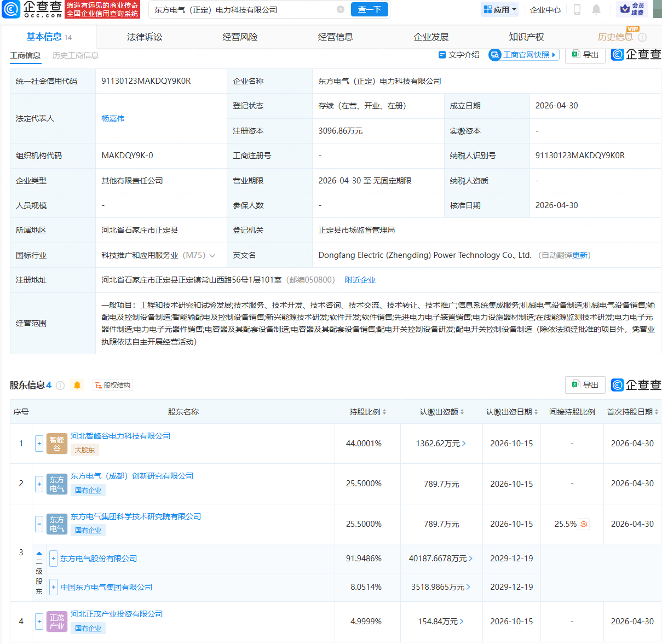Sort by 认缴出资日期 column arrows
Viewport: 662px width, 644px height.
(536, 412)
